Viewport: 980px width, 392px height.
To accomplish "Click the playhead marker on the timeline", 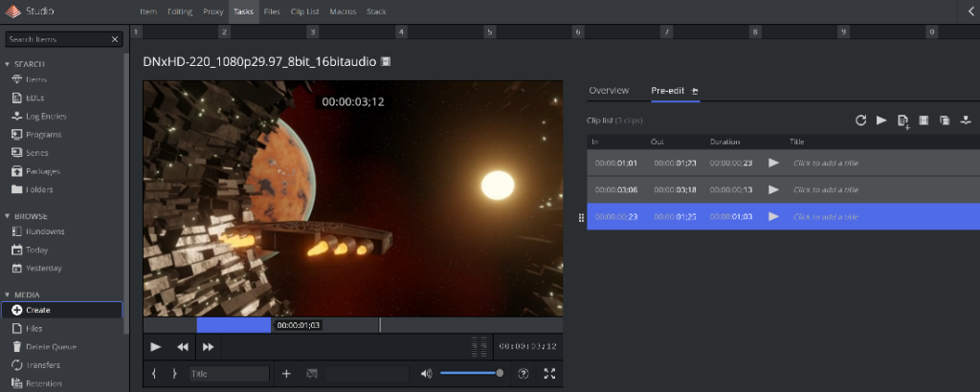I will tap(380, 325).
